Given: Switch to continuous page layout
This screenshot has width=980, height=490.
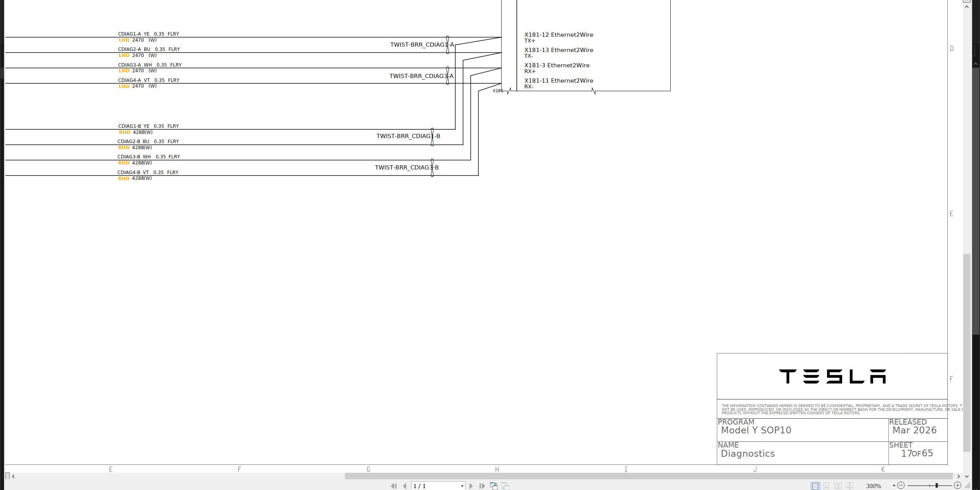Looking at the screenshot, I should [x=826, y=486].
